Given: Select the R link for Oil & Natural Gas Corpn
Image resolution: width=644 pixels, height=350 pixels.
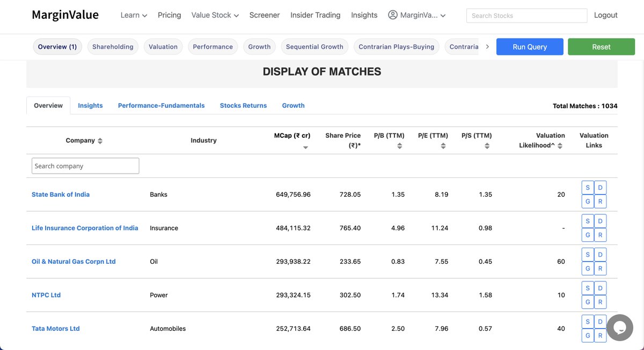Looking at the screenshot, I should click(x=601, y=269).
